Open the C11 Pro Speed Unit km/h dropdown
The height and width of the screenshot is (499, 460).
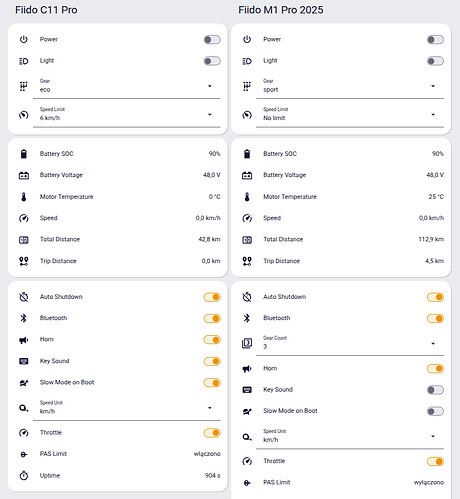[127, 408]
